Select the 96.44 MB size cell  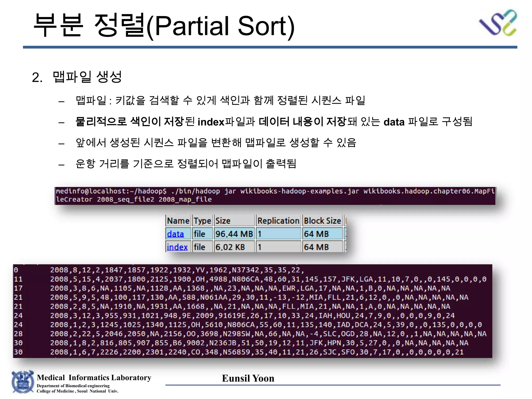click(x=234, y=234)
